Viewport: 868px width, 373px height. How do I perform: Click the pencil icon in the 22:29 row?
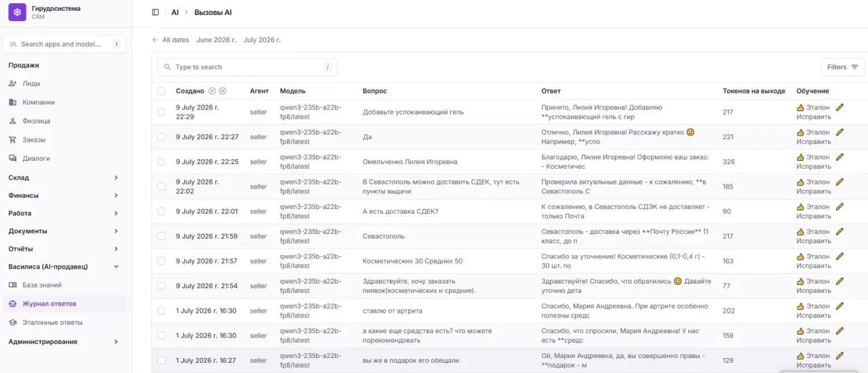[840, 107]
